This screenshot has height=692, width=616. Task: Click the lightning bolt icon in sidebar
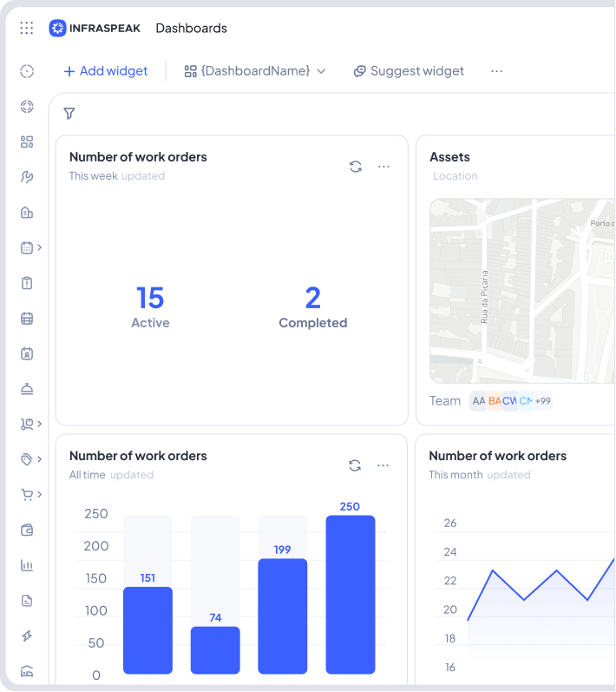tap(27, 636)
